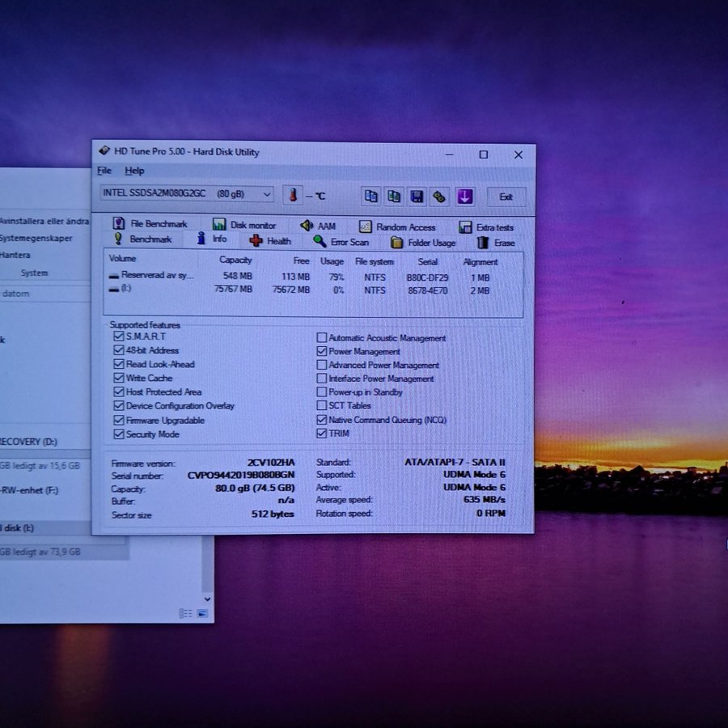Click the Exit button
Viewport: 728px width, 728px height.
click(x=506, y=197)
